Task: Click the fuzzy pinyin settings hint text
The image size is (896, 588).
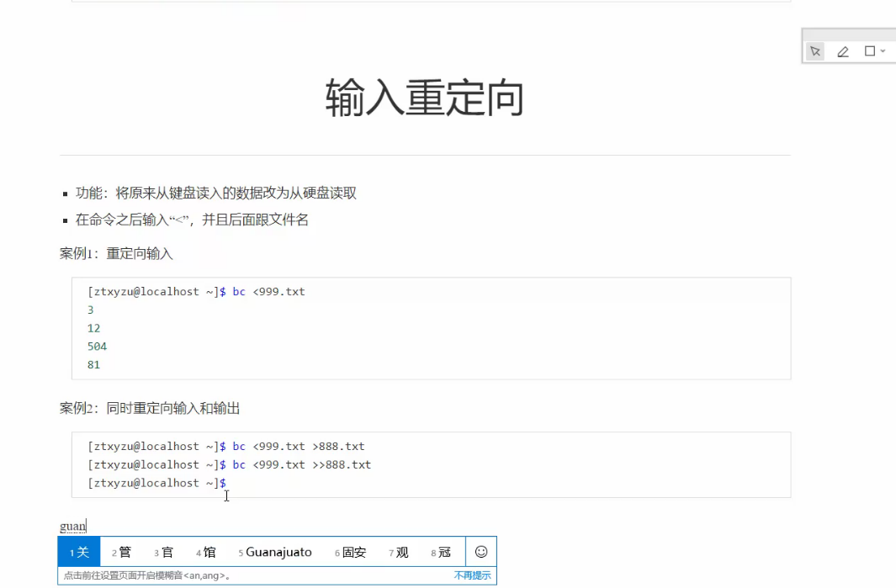Action: coord(147,575)
